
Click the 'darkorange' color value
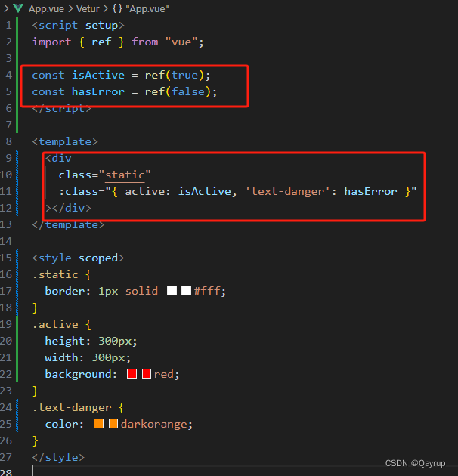[153, 424]
